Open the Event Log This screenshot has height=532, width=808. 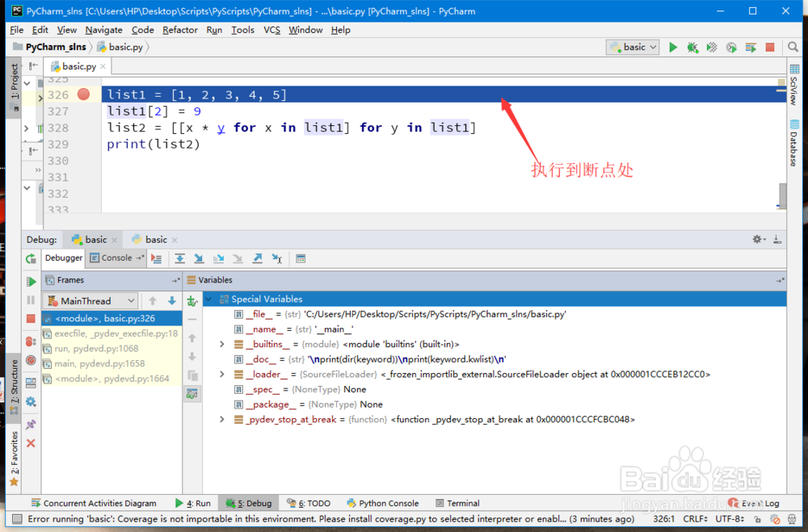pyautogui.click(x=754, y=503)
